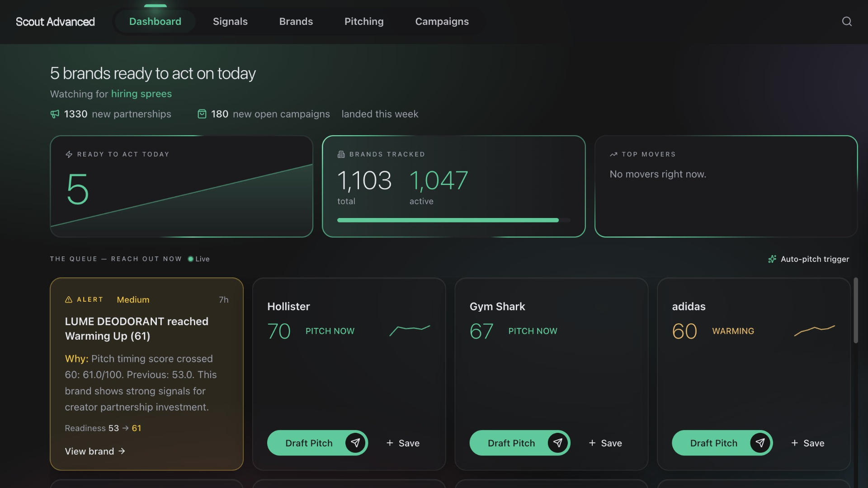
Task: Click the 7h timestamp on alert
Action: coord(224,299)
